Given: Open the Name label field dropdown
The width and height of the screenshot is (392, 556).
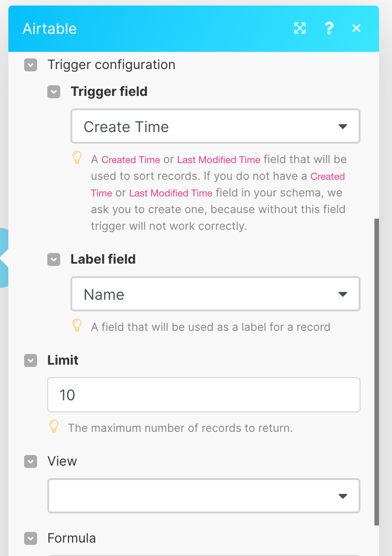Looking at the screenshot, I should 215,294.
